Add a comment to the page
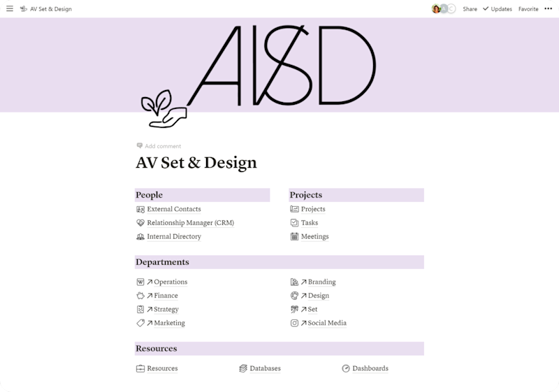 pos(159,146)
